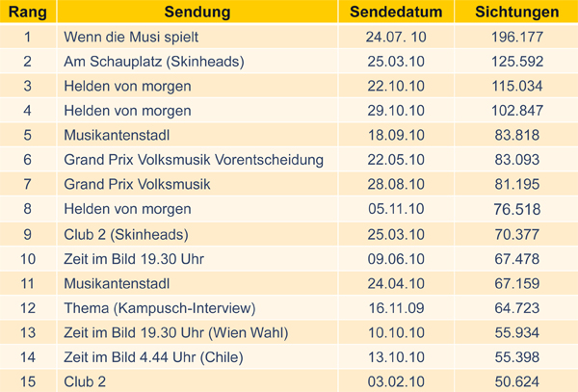Select rank number 15 cell

[x=27, y=381]
